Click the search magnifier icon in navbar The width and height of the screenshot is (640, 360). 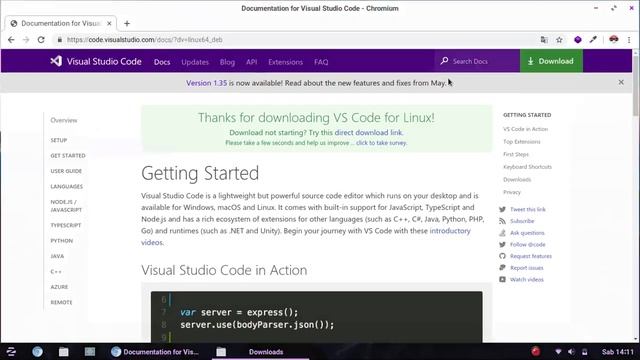(444, 61)
